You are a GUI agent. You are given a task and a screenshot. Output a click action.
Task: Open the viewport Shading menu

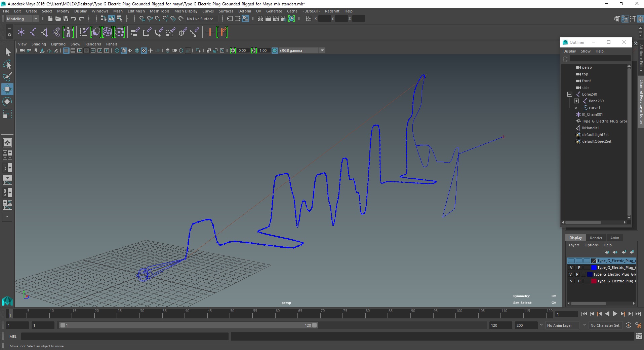tap(39, 44)
